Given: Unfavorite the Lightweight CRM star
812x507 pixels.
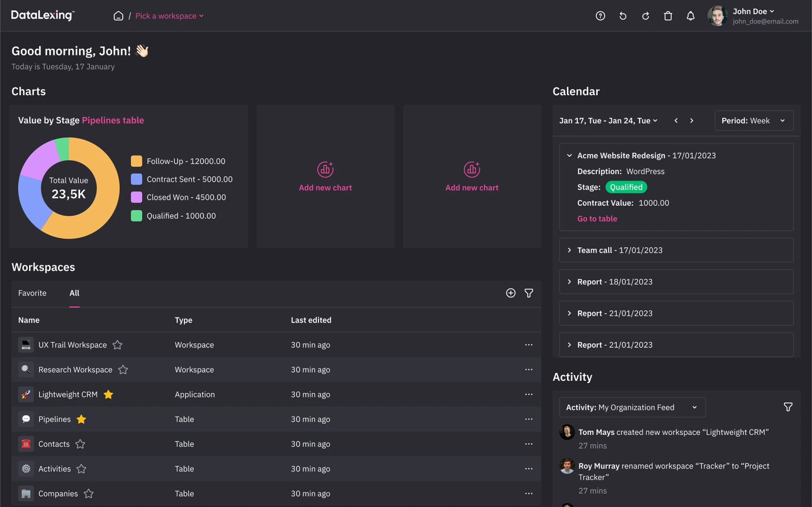Looking at the screenshot, I should [108, 394].
